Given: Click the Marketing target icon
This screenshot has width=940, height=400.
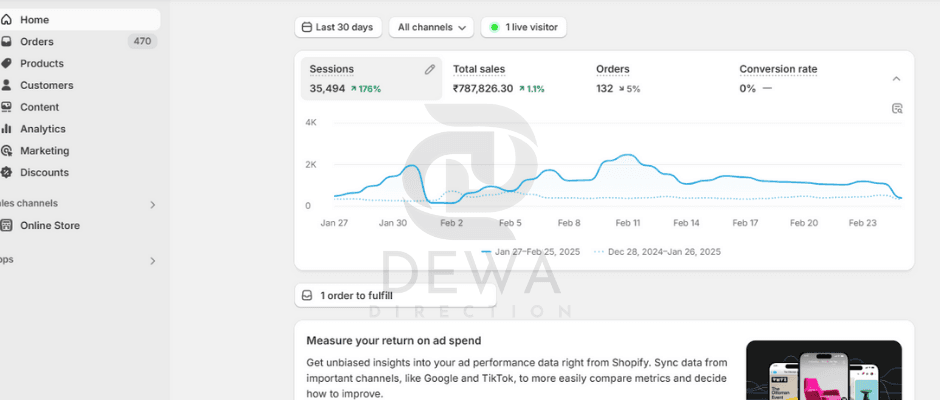Looking at the screenshot, I should 7,151.
